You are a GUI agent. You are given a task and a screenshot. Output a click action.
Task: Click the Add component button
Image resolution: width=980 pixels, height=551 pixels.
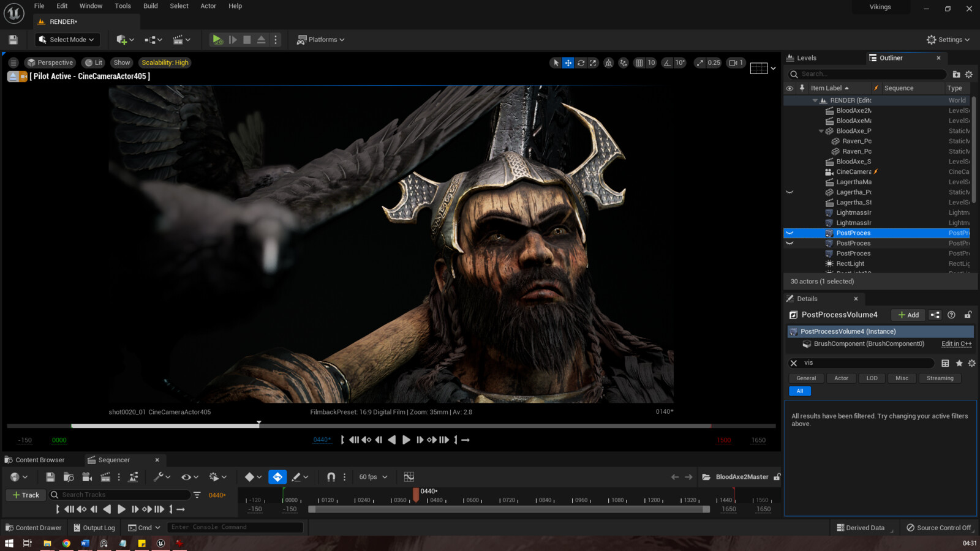coord(908,315)
